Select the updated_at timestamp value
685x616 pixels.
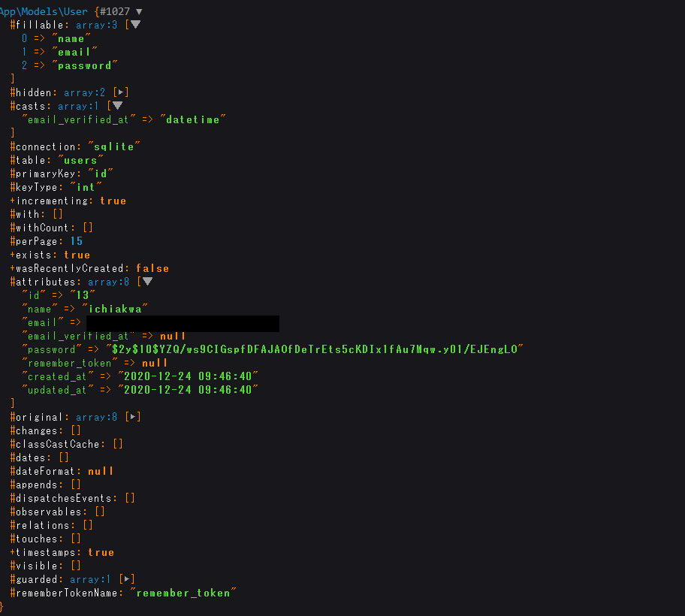coord(188,390)
